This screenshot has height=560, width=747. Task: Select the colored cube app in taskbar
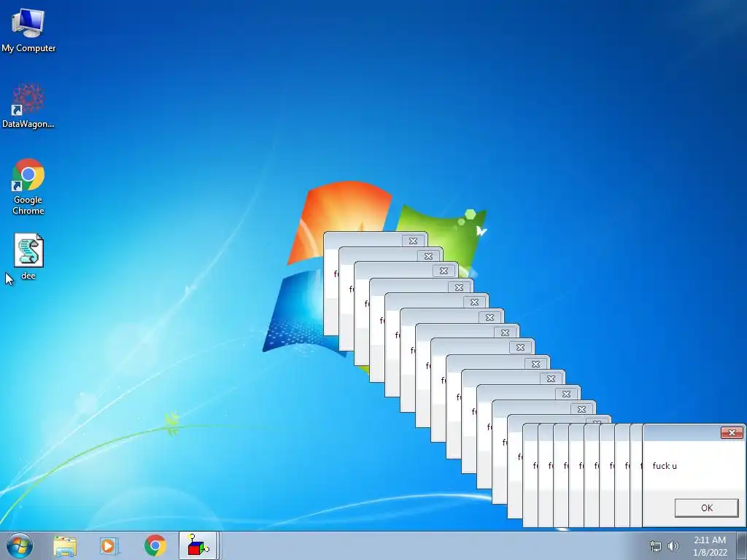click(198, 545)
